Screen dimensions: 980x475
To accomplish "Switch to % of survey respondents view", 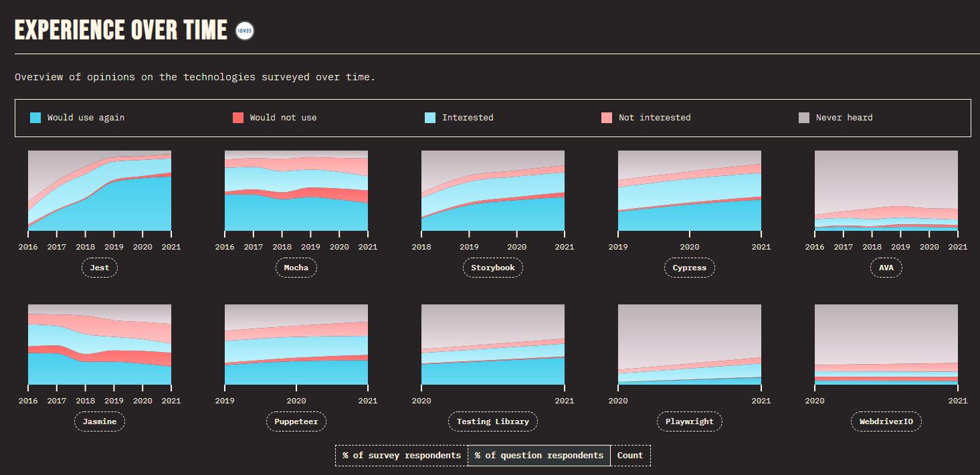I will (401, 456).
